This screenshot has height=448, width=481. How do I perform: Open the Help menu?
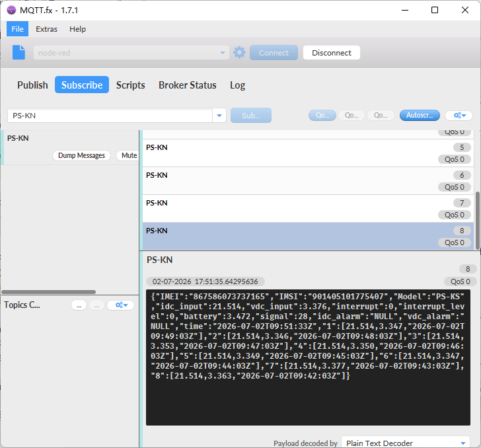coord(77,29)
